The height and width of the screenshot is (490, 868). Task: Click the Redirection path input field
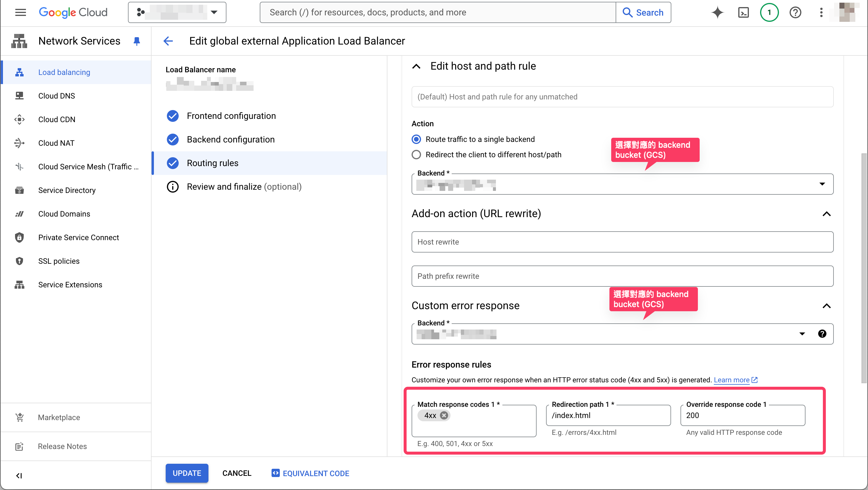click(608, 415)
